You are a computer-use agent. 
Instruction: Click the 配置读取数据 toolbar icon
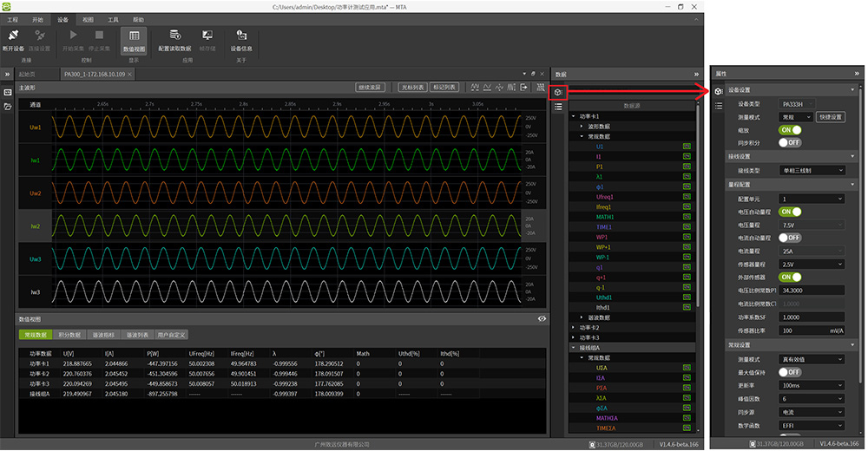(174, 36)
